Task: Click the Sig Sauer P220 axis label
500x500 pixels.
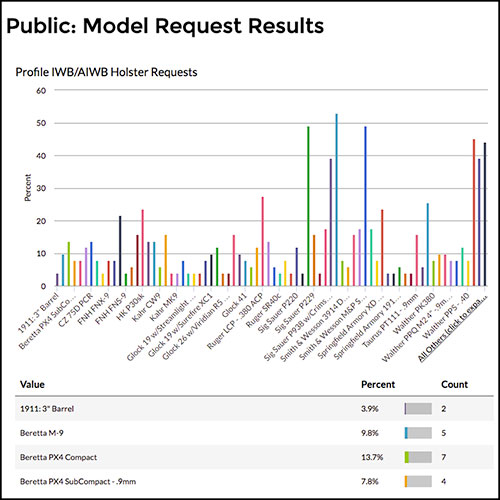Action: (x=278, y=313)
